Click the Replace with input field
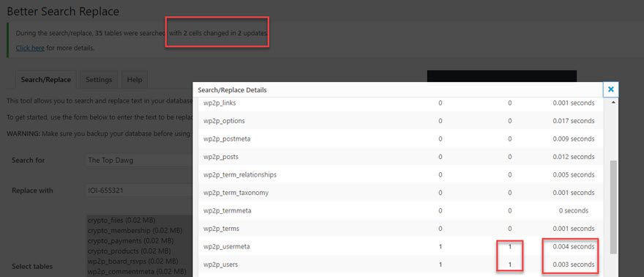 click(140, 191)
